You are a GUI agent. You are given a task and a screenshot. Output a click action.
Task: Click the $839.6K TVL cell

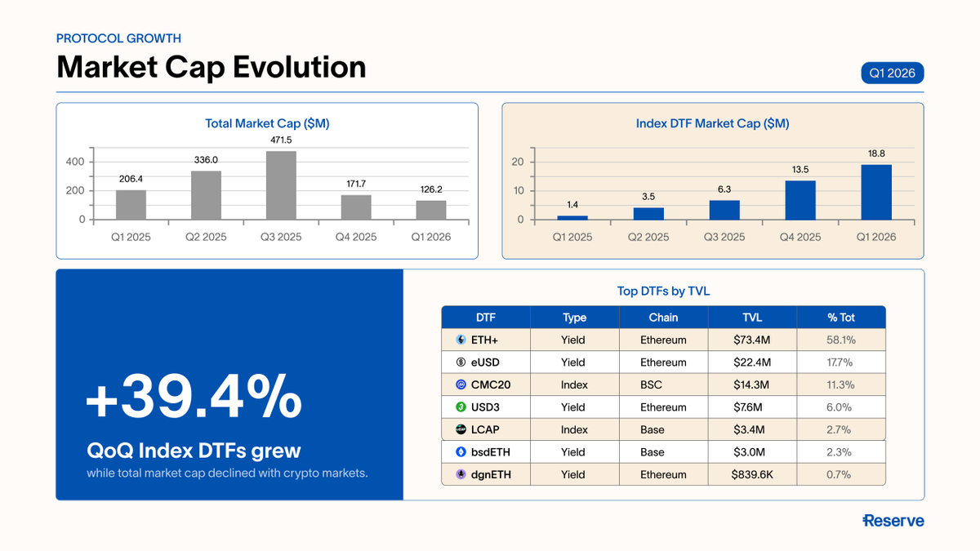tap(751, 474)
